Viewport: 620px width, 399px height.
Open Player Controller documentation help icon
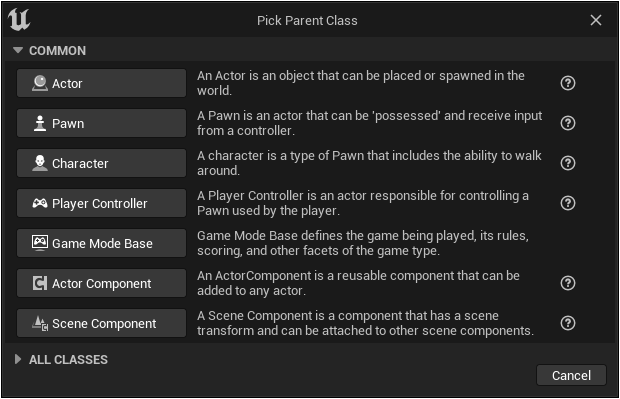pyautogui.click(x=568, y=203)
